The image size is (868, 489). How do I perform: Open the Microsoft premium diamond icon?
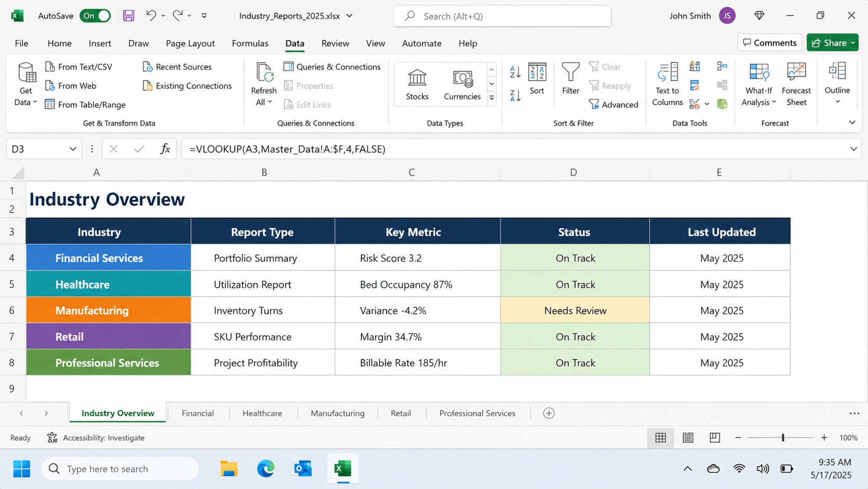[759, 16]
